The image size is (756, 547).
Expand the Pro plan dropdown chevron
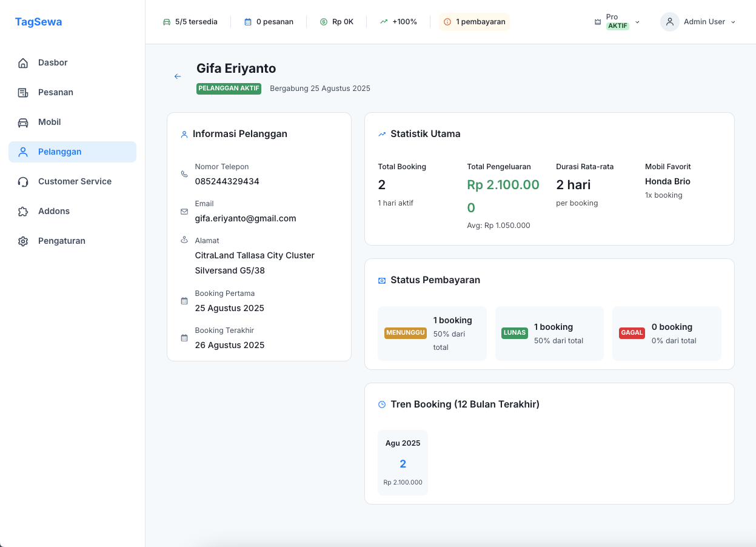[x=637, y=22]
